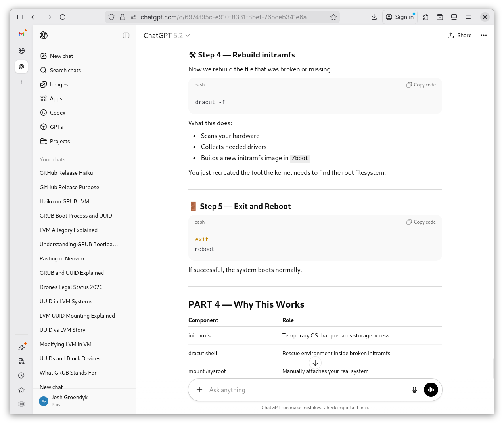The width and height of the screenshot is (504, 425).
Task: Open the three-dot conversation options menu
Action: click(x=483, y=35)
